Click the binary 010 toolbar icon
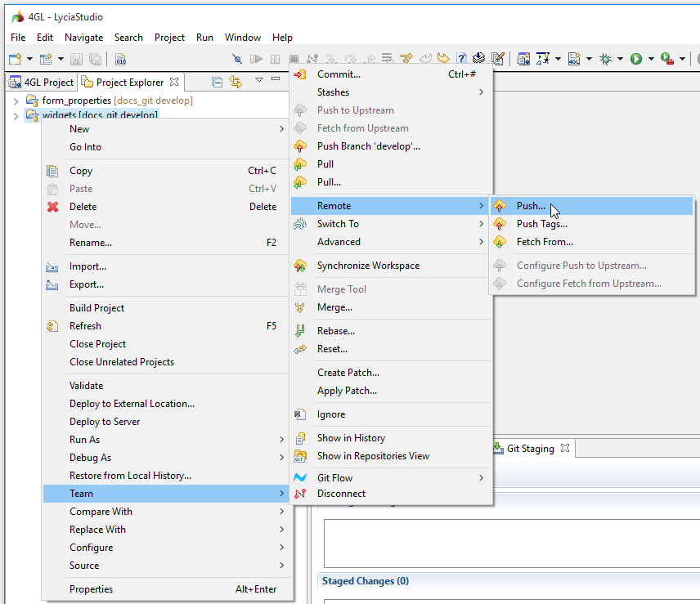The image size is (700, 604). coord(120,59)
